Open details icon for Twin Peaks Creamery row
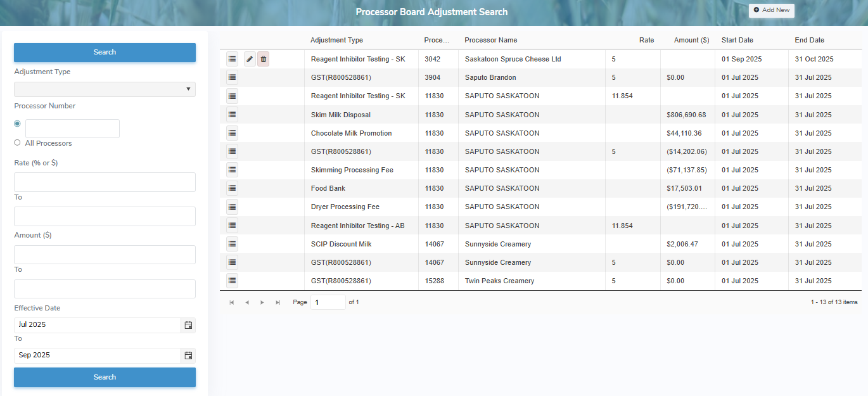 (232, 281)
